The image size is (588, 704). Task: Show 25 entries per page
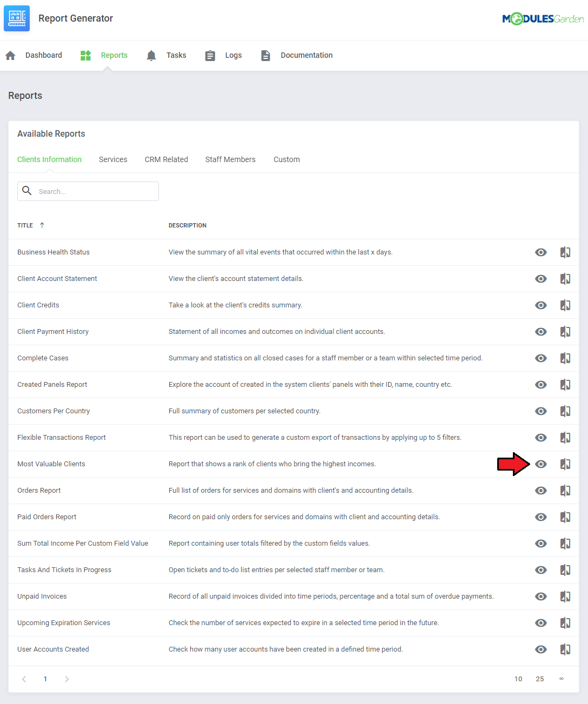point(540,679)
